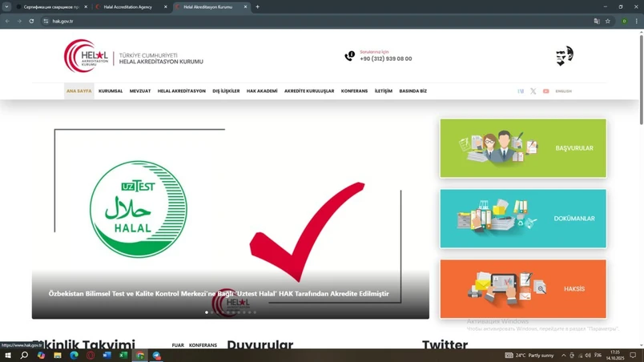Expand the AKREDİTE KURULUŞLAR menu

click(309, 91)
